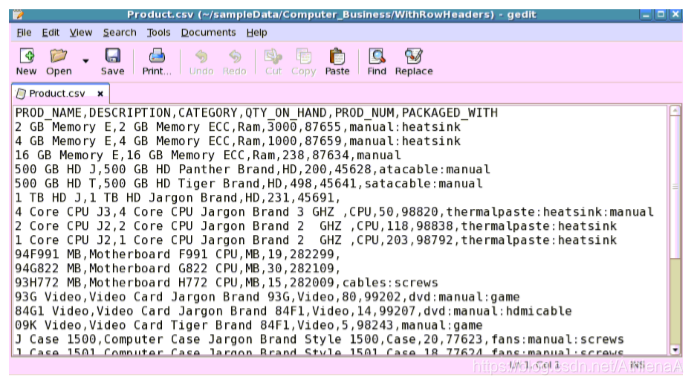Click the '500 GB HD J' line
Screen dimensions: 693x385
[253, 170]
